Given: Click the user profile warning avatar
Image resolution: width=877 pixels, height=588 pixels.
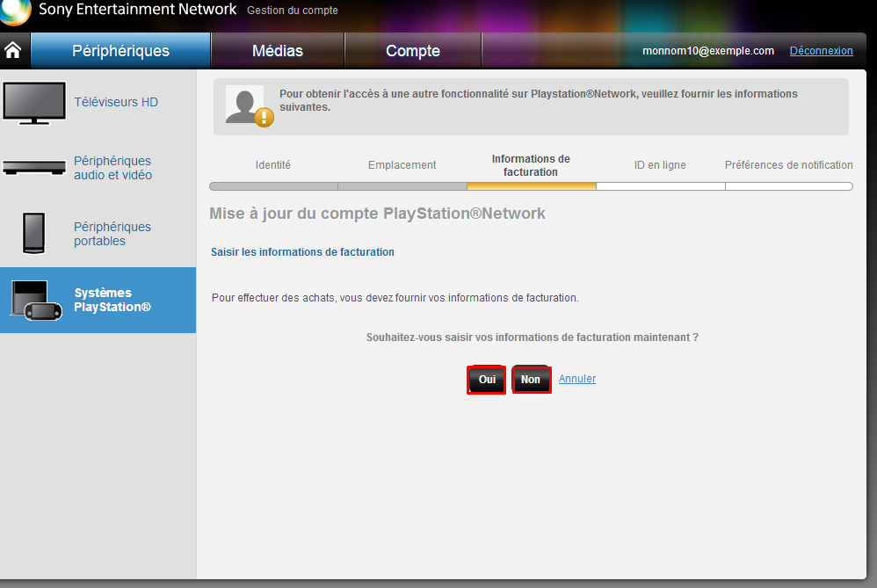Looking at the screenshot, I should 250,105.
